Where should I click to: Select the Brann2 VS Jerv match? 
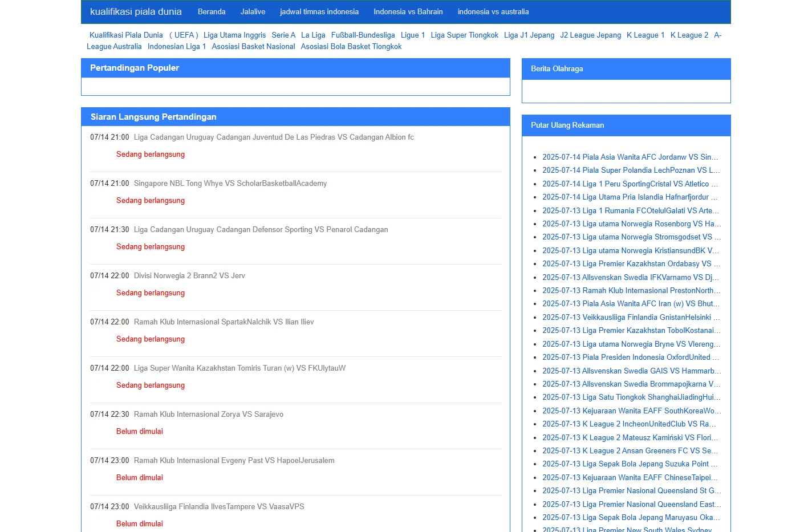coord(189,275)
